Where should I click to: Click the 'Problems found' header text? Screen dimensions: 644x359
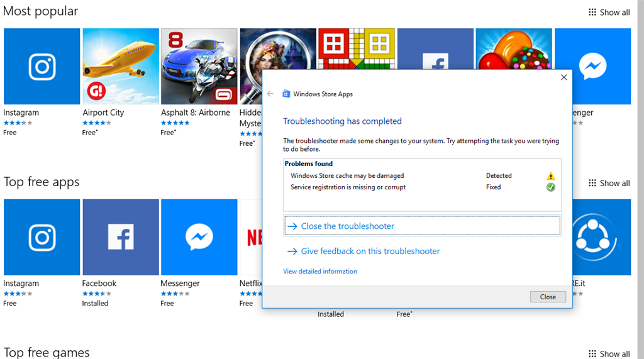pyautogui.click(x=308, y=163)
